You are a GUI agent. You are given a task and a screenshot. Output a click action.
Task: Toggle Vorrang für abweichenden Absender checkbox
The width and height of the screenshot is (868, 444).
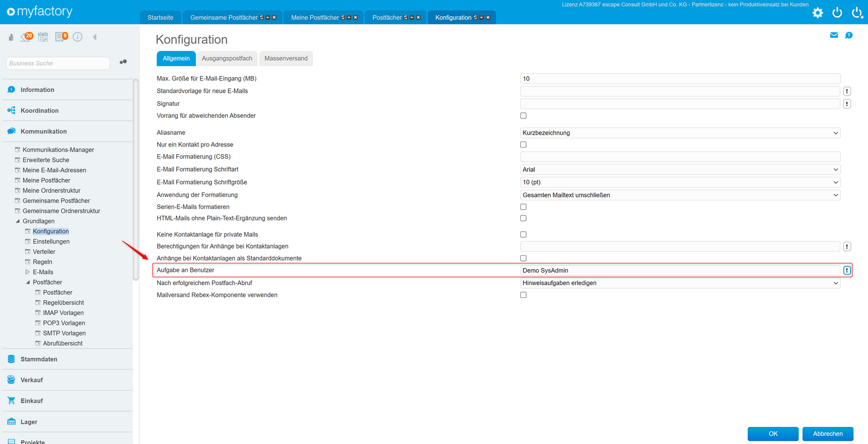[524, 116]
